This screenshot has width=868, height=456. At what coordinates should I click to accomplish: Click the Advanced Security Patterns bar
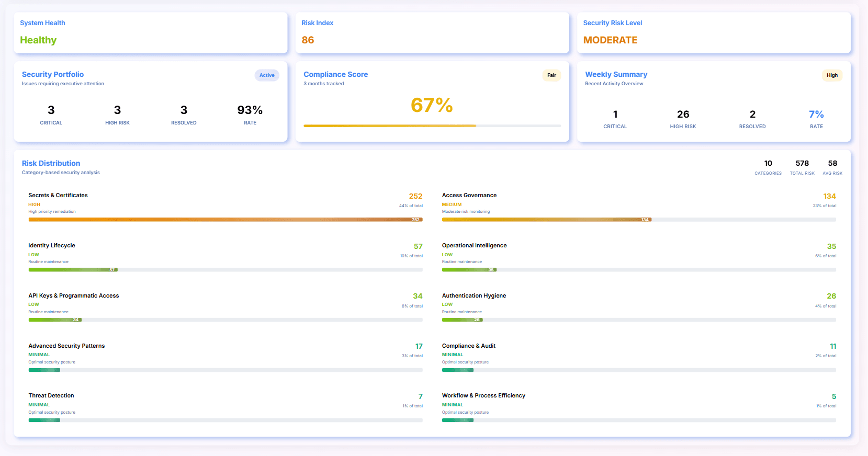point(226,370)
